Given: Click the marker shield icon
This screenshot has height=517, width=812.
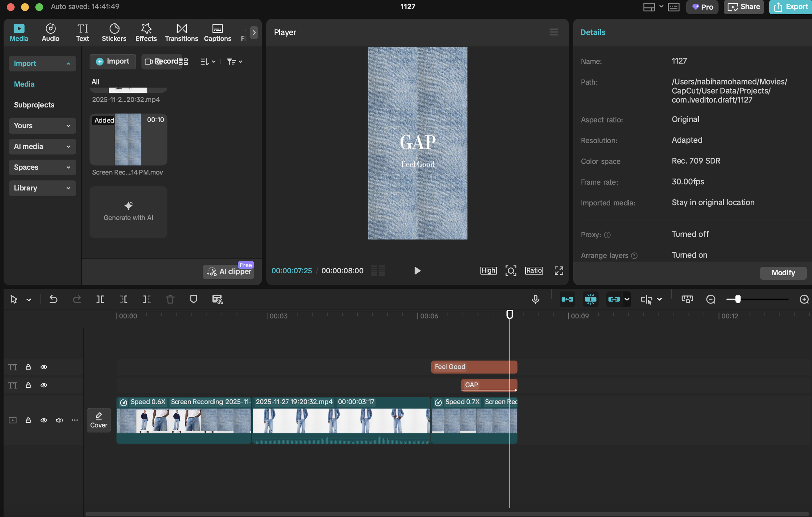Looking at the screenshot, I should (194, 299).
